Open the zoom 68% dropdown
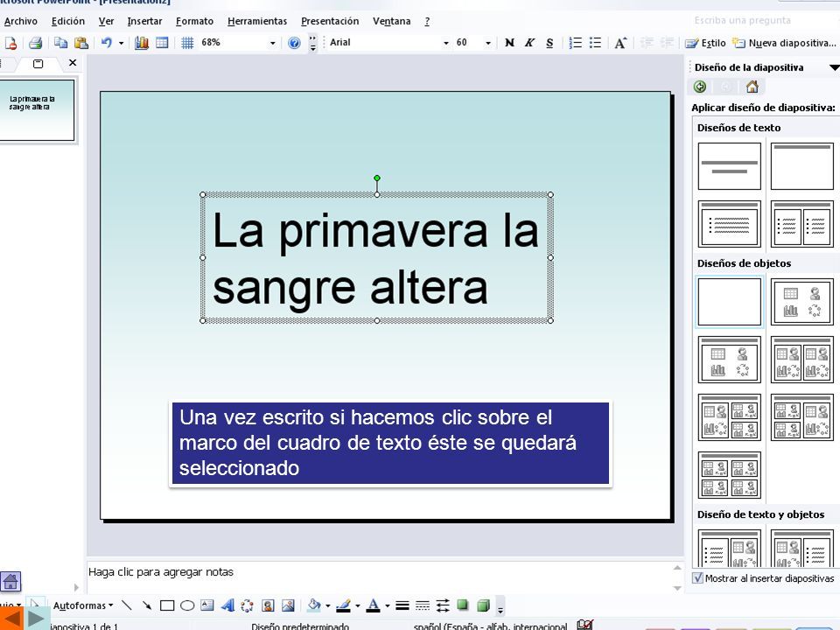 (x=273, y=43)
